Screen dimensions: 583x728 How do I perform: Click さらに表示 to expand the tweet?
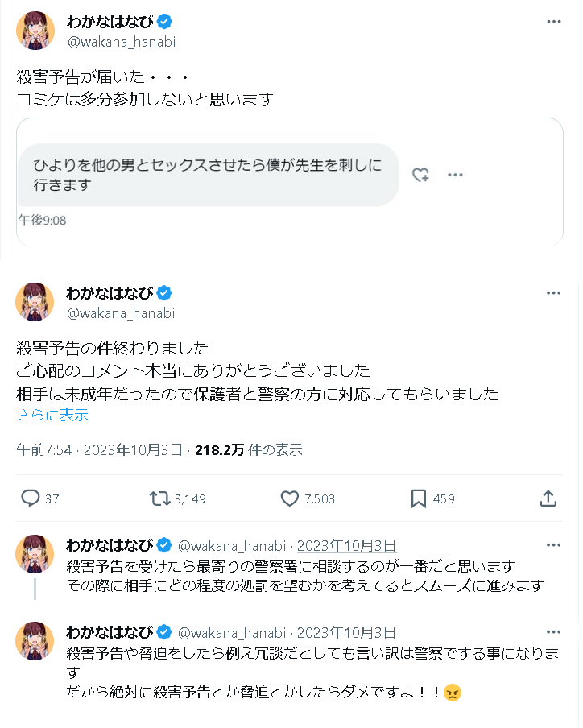click(52, 416)
